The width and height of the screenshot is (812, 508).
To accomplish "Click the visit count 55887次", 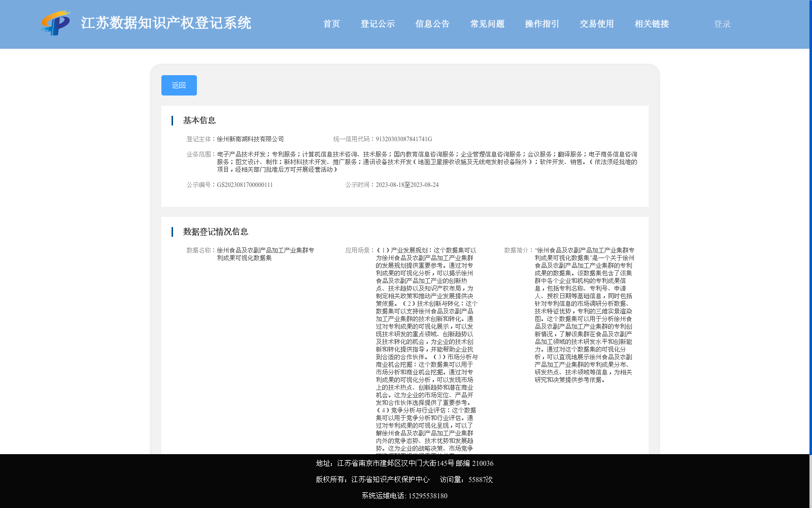I will [481, 480].
